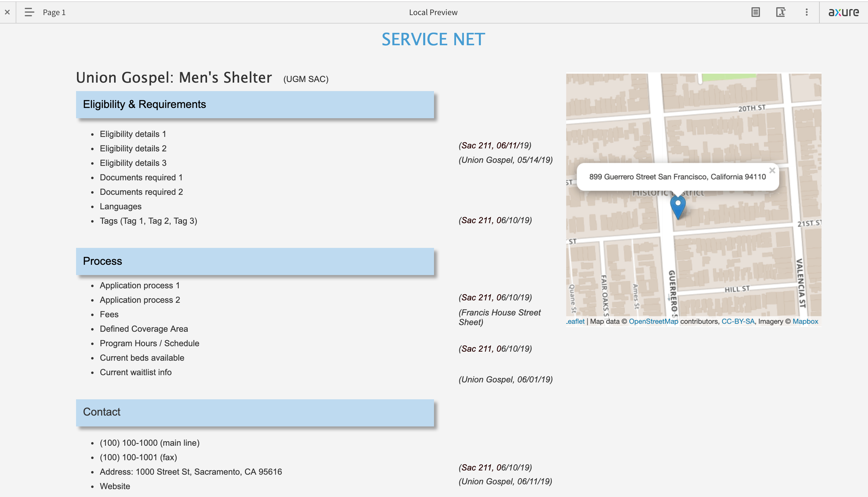Close the preview sidebar with the X icon
Image resolution: width=868 pixels, height=497 pixels.
(x=7, y=12)
